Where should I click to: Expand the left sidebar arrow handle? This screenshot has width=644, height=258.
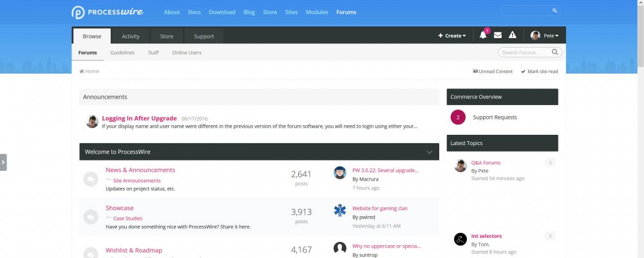(3, 162)
